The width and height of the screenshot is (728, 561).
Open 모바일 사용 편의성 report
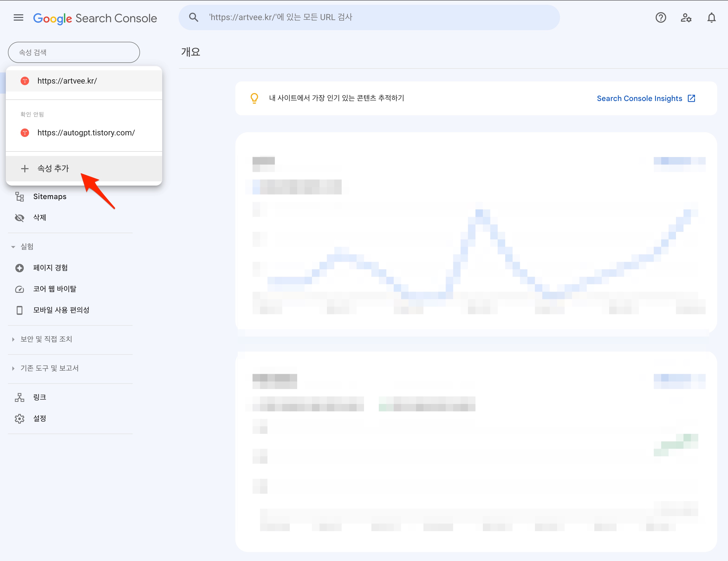point(61,310)
